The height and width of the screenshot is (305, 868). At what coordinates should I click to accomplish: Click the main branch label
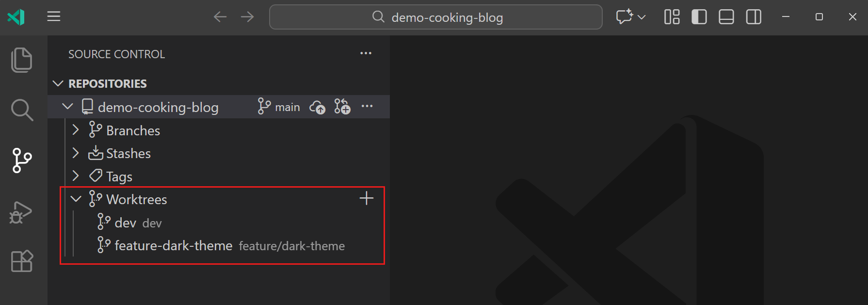coord(287,107)
